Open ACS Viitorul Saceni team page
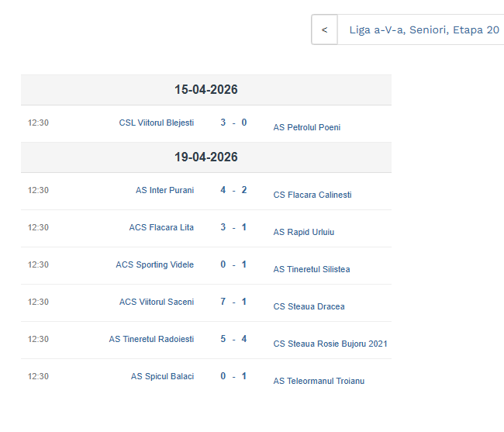The image size is (504, 432). pos(156,302)
